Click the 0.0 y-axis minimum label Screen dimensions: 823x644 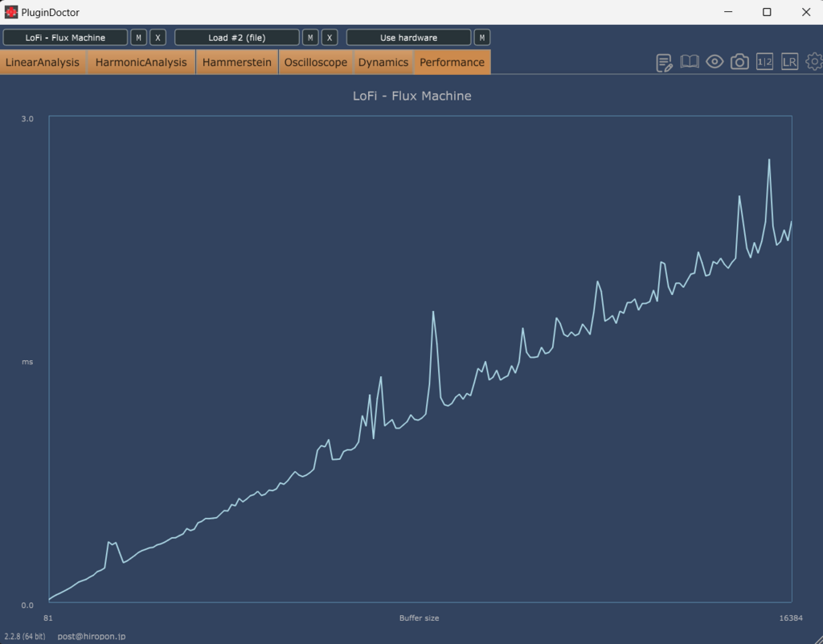coord(27,605)
